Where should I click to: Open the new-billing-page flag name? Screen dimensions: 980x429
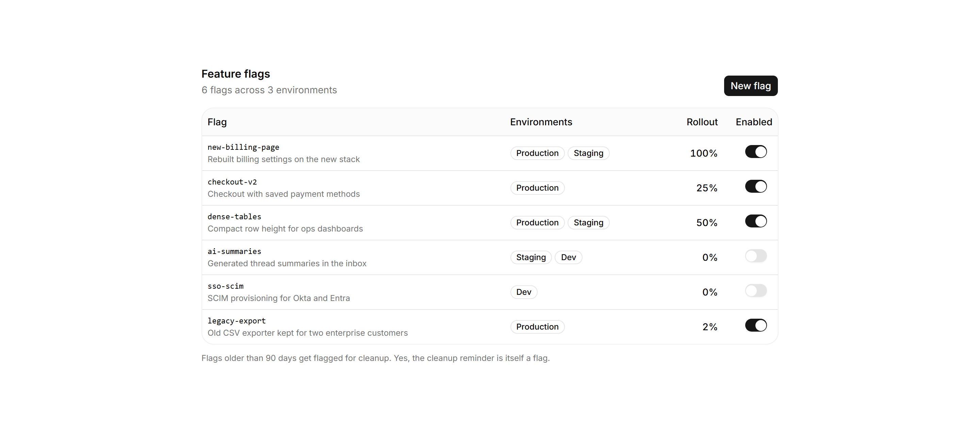[243, 147]
